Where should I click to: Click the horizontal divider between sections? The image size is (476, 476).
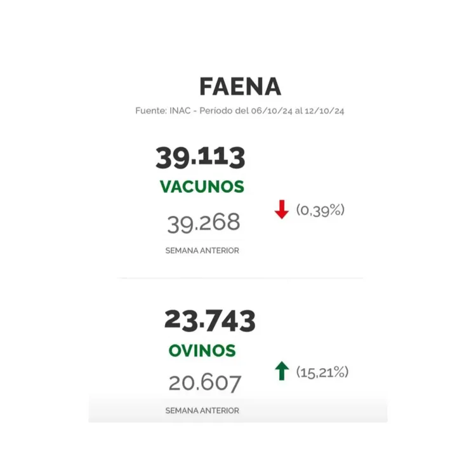pos(240,278)
